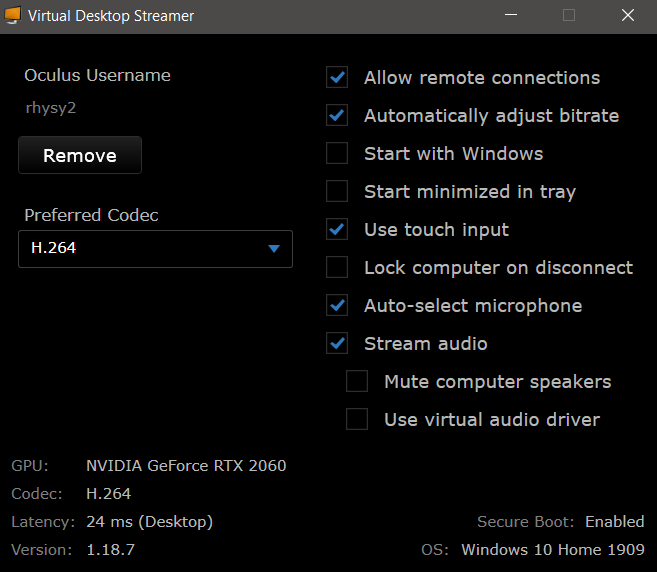The height and width of the screenshot is (572, 657).
Task: Turn off Auto-select microphone
Action: tap(337, 306)
